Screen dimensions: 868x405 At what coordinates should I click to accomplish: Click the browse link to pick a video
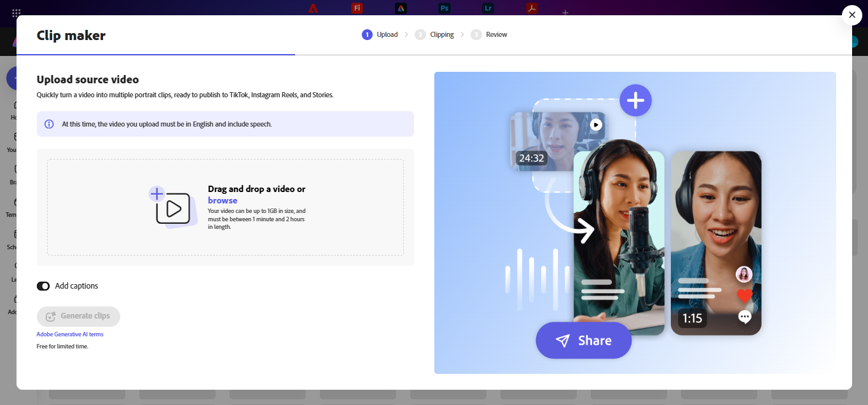coord(223,200)
